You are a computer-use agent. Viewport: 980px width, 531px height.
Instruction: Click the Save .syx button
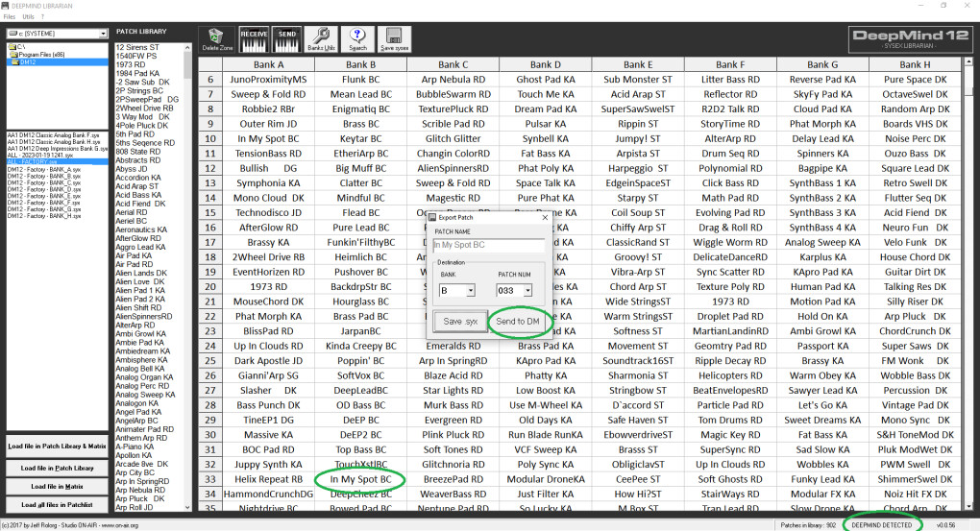(x=460, y=321)
